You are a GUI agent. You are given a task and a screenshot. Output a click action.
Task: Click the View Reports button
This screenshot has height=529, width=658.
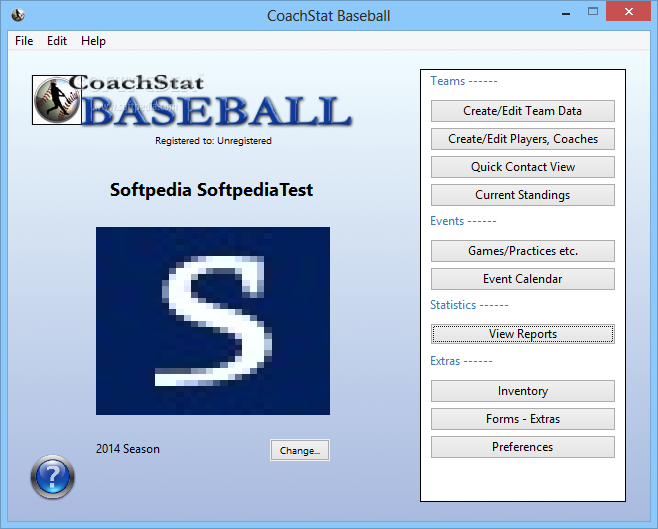[522, 334]
